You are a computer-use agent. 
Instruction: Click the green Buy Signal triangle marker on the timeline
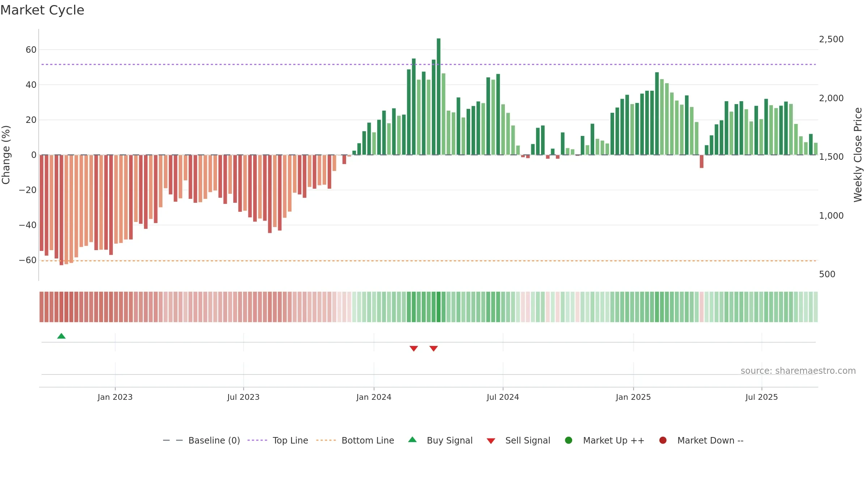click(61, 336)
